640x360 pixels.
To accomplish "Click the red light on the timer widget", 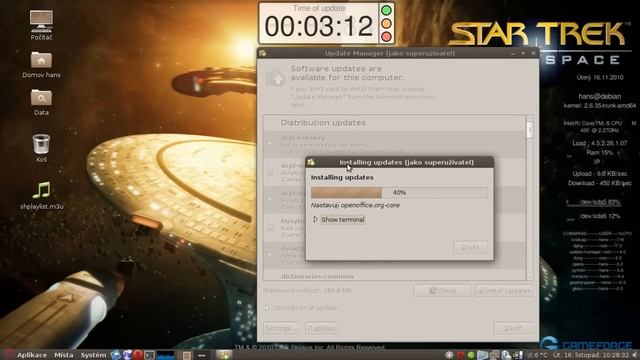I will point(386,37).
